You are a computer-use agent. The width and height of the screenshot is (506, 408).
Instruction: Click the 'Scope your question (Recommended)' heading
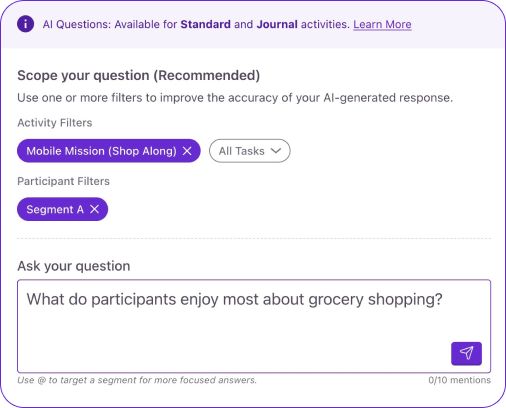click(x=139, y=76)
